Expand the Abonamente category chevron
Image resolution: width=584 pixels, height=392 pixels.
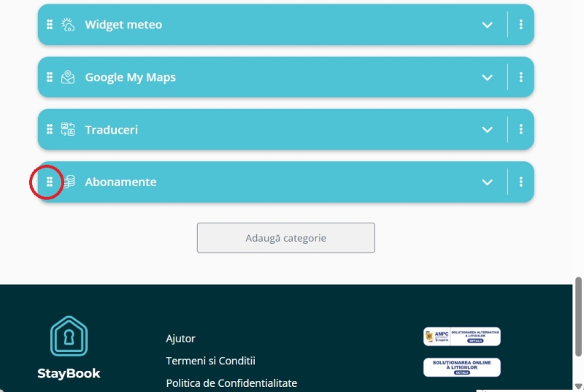coord(487,182)
